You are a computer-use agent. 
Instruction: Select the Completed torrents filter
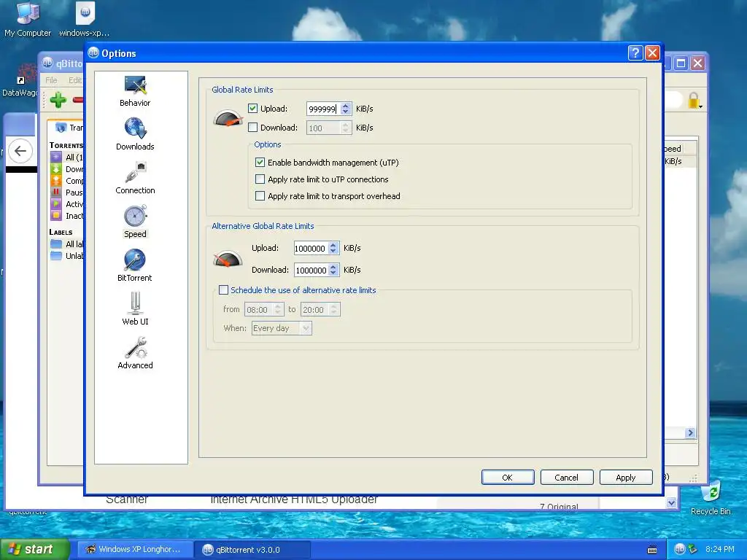[x=67, y=181]
